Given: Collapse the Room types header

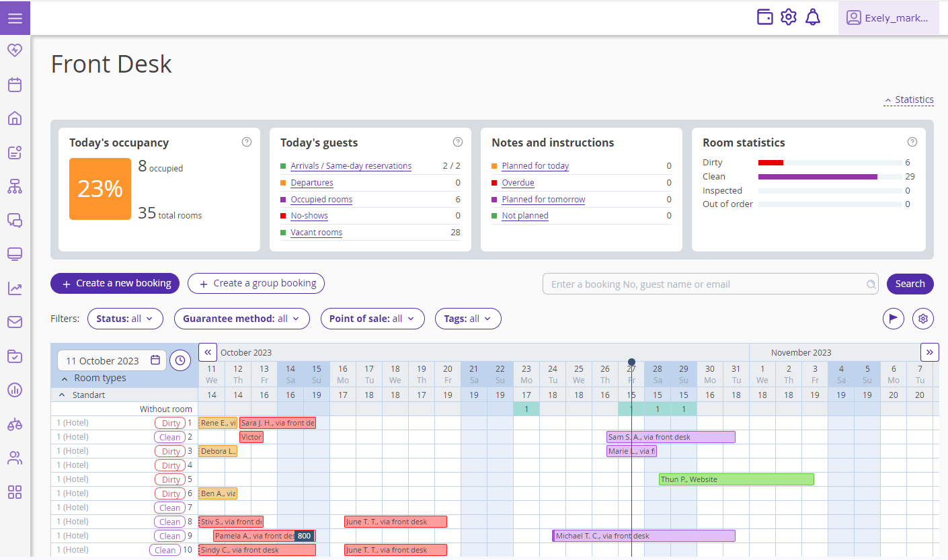Looking at the screenshot, I should tap(93, 378).
